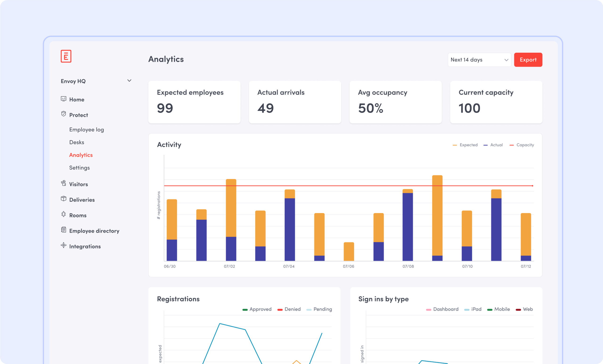The height and width of the screenshot is (364, 603).
Task: Click the Deliveries package icon
Action: coord(63,199)
